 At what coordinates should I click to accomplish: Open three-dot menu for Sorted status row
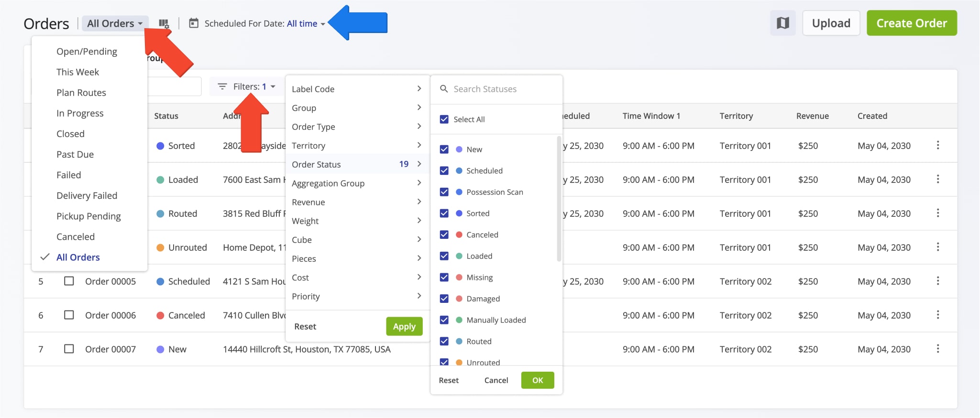[937, 145]
